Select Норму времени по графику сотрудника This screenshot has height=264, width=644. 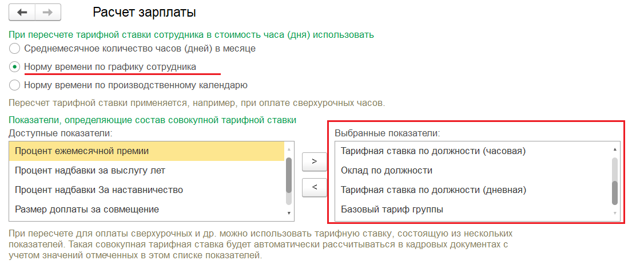(15, 67)
